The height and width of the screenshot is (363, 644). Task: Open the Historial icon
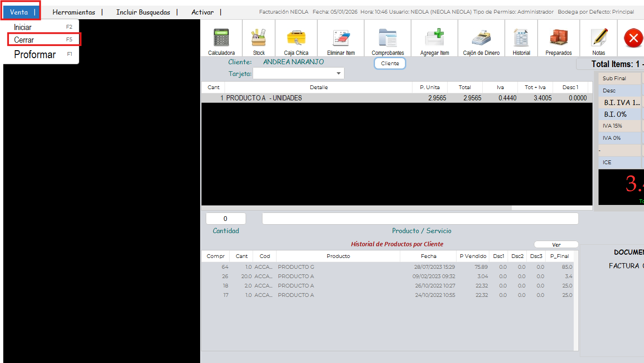tap(521, 38)
